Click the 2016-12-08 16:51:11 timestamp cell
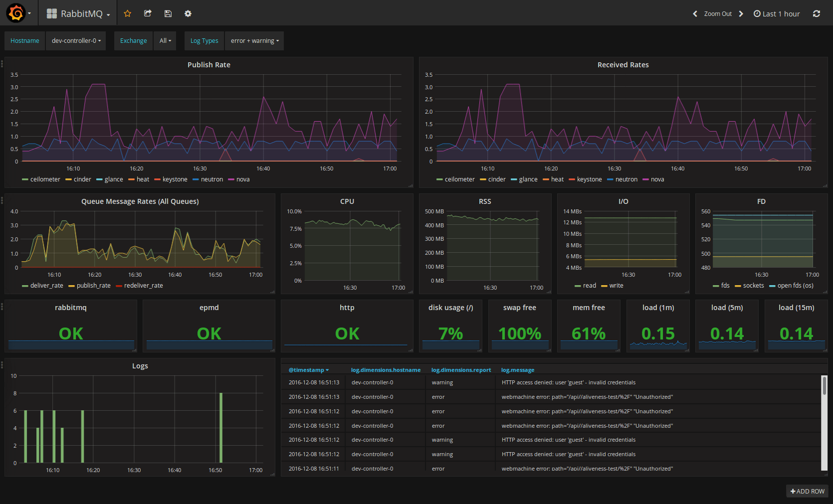 (314, 469)
